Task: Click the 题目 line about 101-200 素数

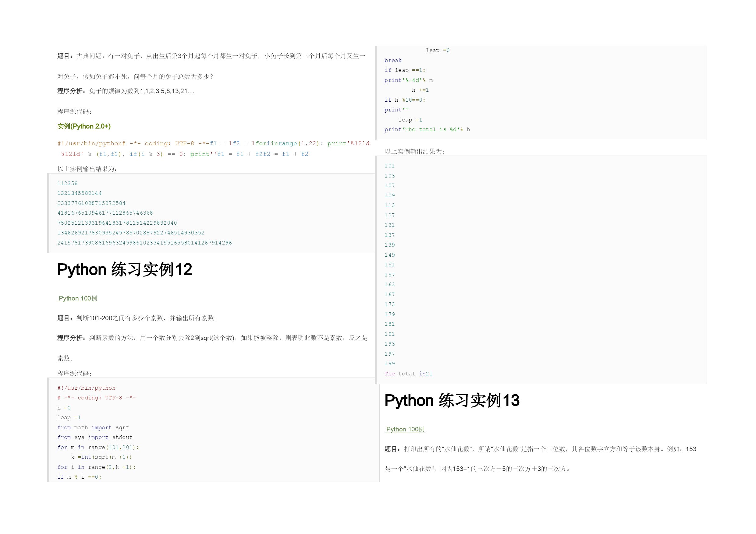Action: pyautogui.click(x=138, y=318)
